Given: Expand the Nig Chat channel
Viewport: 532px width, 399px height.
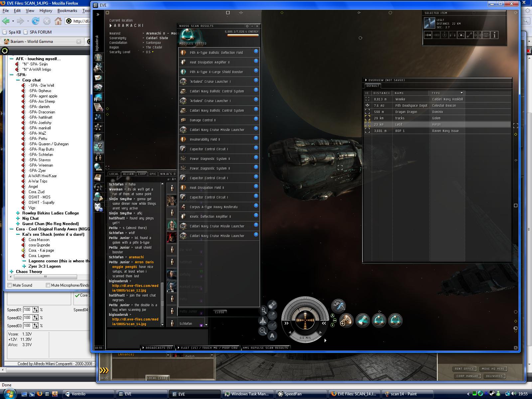Looking at the screenshot, I should coord(18,218).
